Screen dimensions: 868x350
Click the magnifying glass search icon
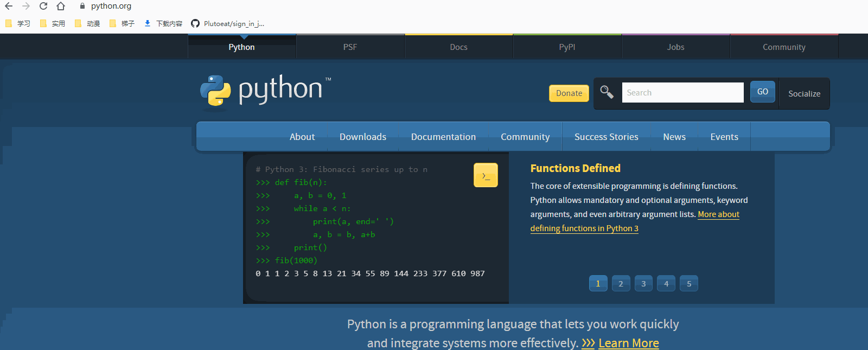point(607,92)
